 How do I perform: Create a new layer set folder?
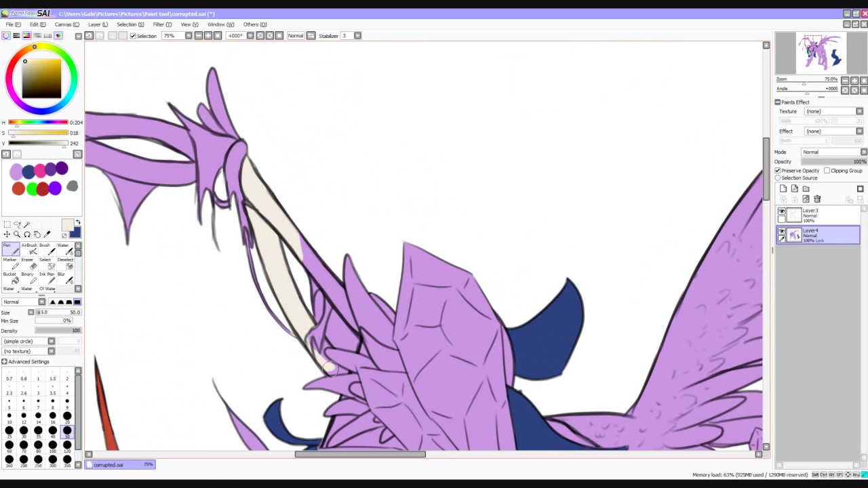pos(806,188)
